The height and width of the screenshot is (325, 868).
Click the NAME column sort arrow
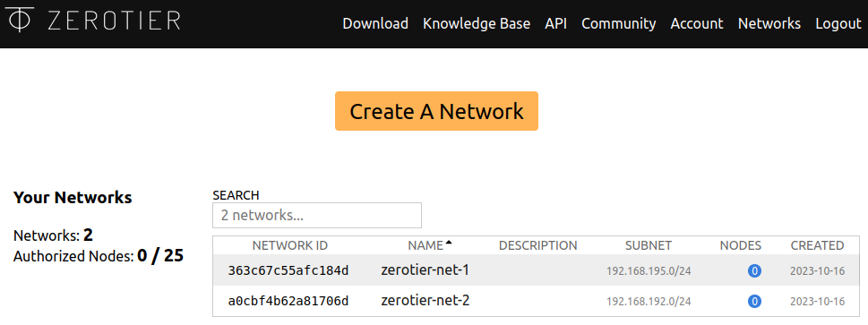pyautogui.click(x=449, y=243)
